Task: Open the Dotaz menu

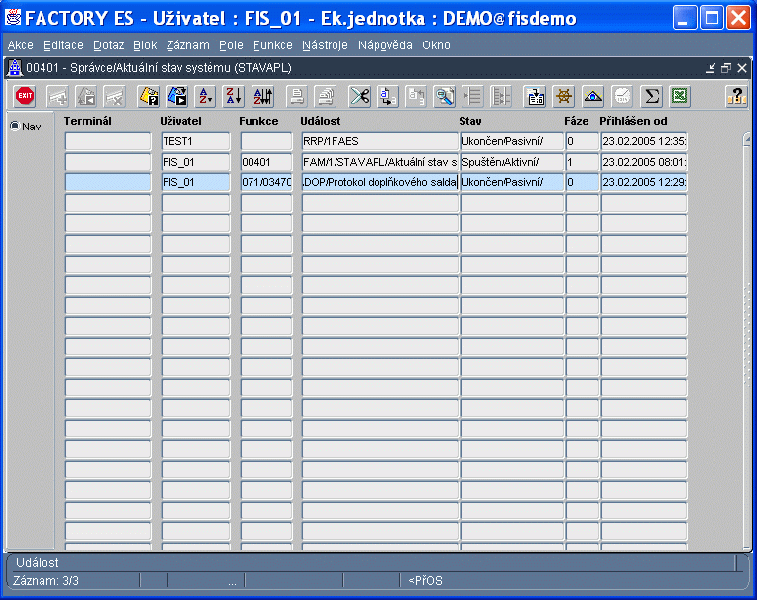Action: click(x=109, y=45)
